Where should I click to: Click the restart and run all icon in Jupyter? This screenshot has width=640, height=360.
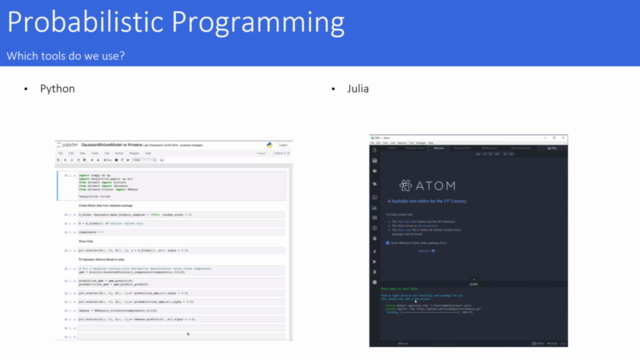(x=128, y=160)
